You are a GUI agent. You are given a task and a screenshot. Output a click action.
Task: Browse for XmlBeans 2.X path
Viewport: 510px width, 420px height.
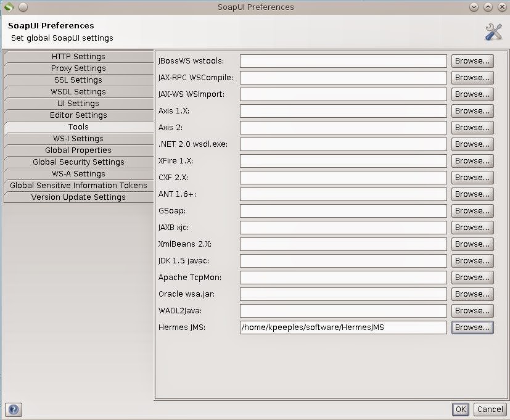pos(472,244)
